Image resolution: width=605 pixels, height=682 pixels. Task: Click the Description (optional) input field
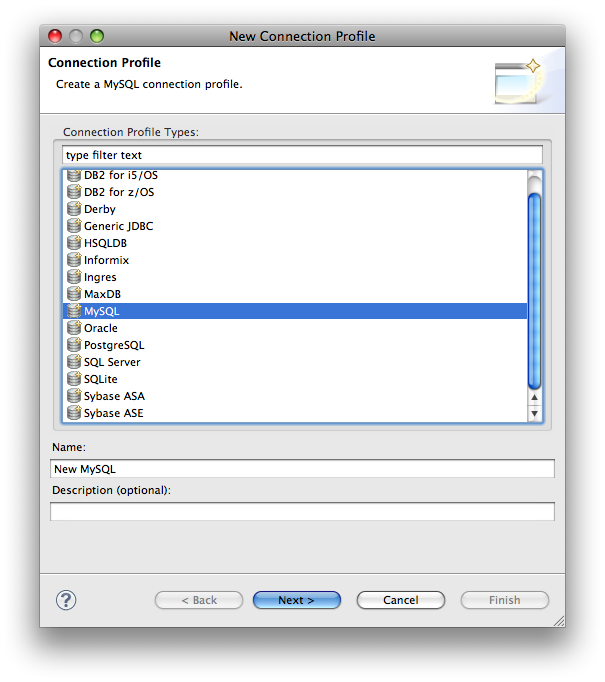pyautogui.click(x=302, y=512)
